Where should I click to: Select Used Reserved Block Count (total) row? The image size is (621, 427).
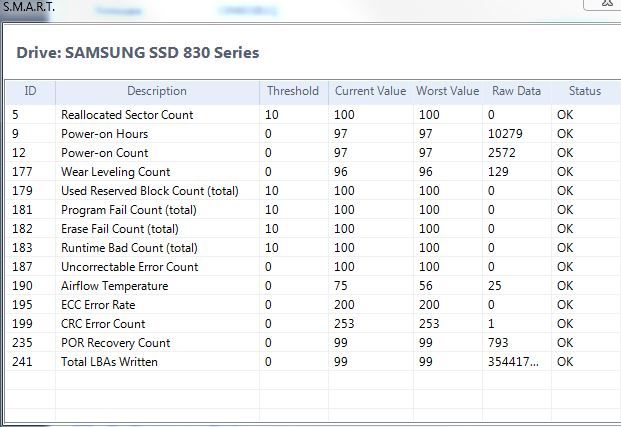click(313, 191)
